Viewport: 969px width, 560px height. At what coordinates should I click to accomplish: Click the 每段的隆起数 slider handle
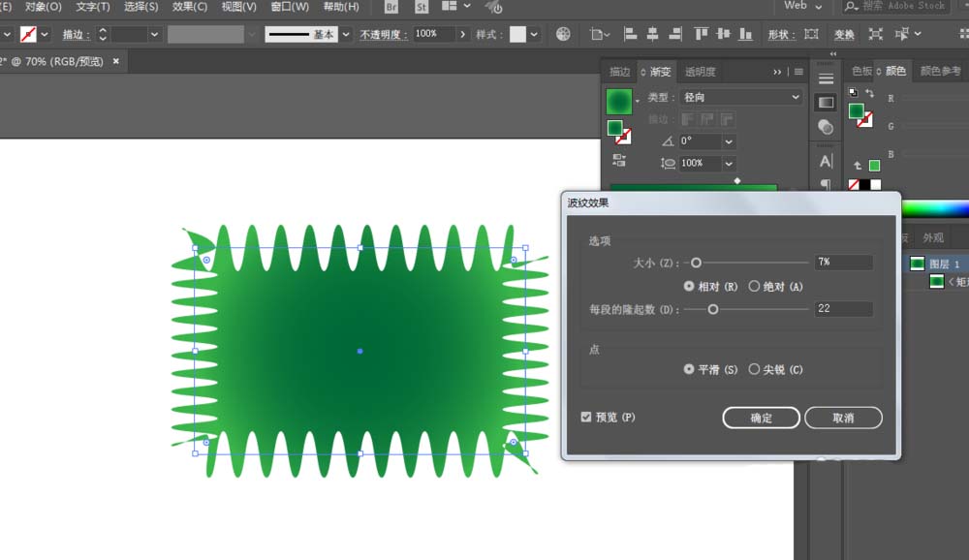click(712, 309)
